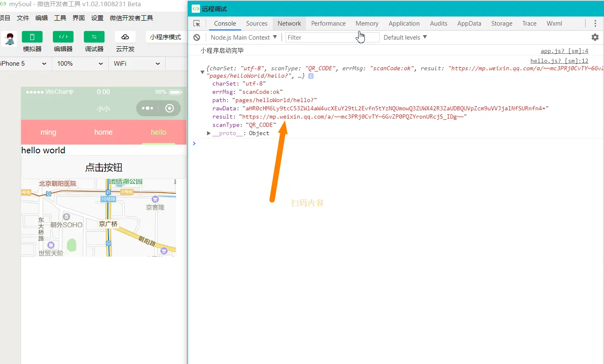The width and height of the screenshot is (604, 364).
Task: Switch to the Performance tab
Action: [x=328, y=24]
